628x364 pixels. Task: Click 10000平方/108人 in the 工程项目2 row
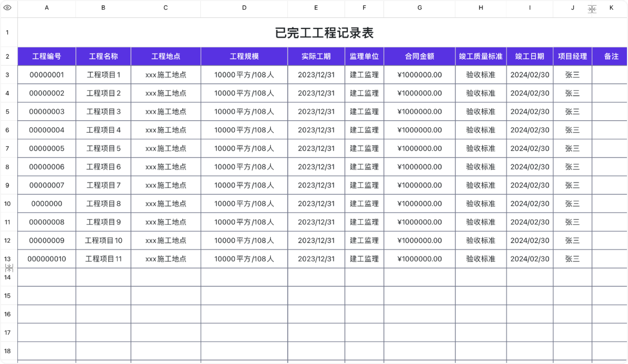244,93
